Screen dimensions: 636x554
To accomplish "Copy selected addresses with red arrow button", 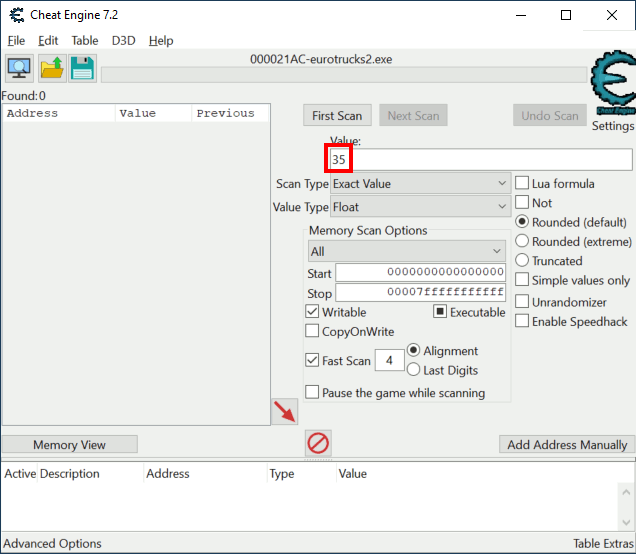I will (284, 412).
